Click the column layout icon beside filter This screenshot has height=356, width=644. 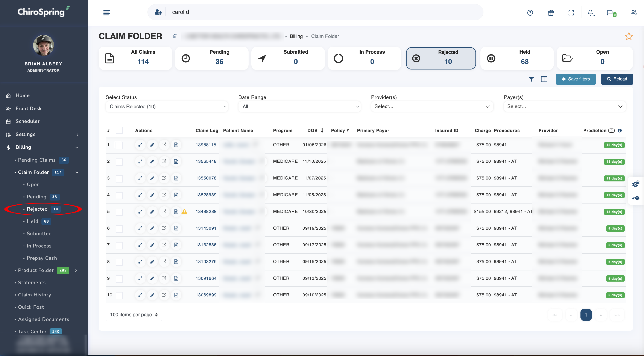coord(544,79)
